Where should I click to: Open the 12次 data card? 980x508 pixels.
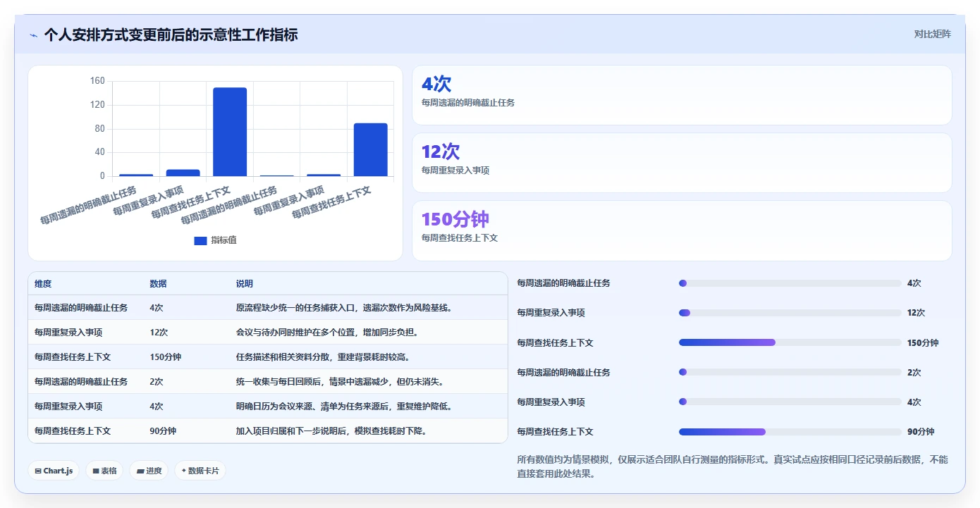tap(682, 163)
